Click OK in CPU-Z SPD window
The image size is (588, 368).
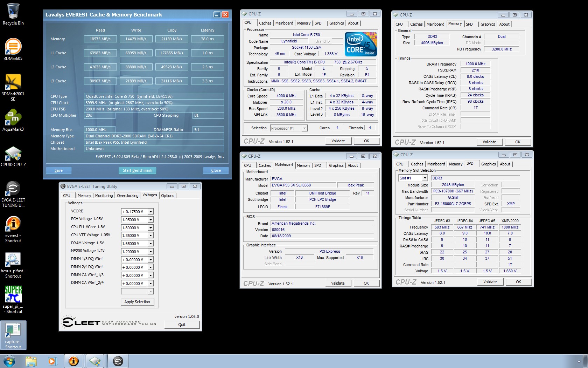(518, 282)
